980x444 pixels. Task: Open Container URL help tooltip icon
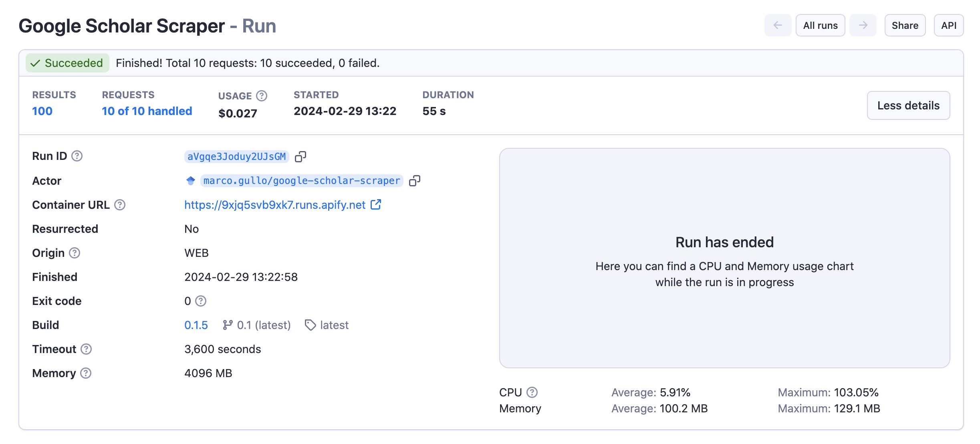coord(120,205)
